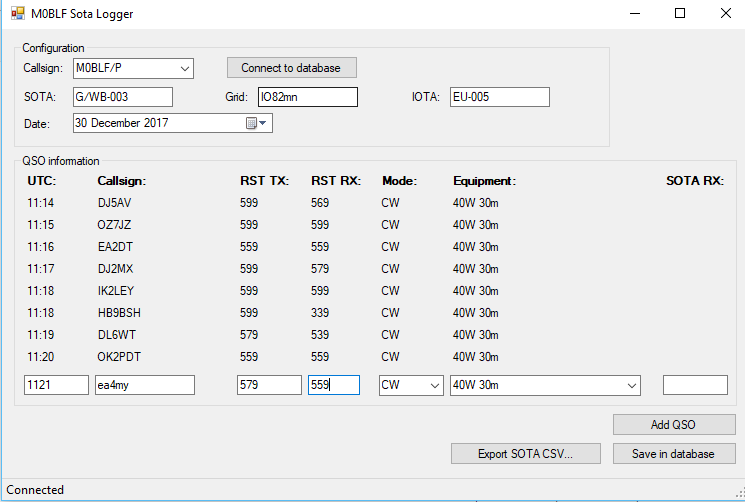The width and height of the screenshot is (745, 502).
Task: Focus the callsign entry field ea4my
Action: point(144,385)
